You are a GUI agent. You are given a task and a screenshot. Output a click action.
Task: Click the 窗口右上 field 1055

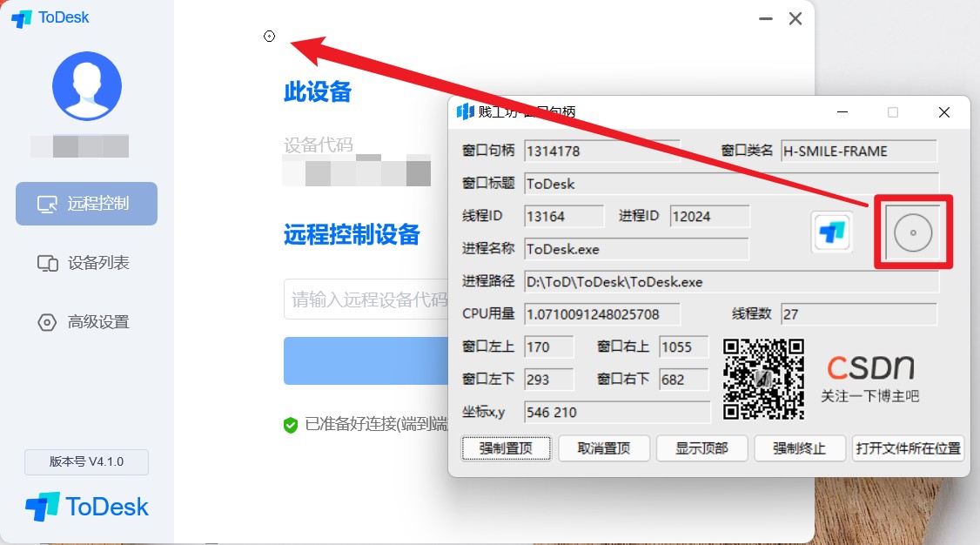(x=683, y=347)
